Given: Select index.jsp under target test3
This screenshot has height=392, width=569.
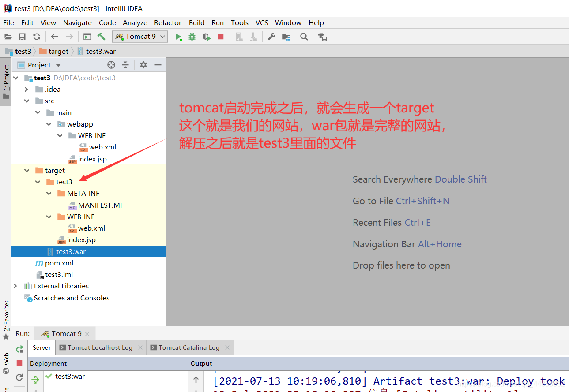Looking at the screenshot, I should (x=76, y=239).
